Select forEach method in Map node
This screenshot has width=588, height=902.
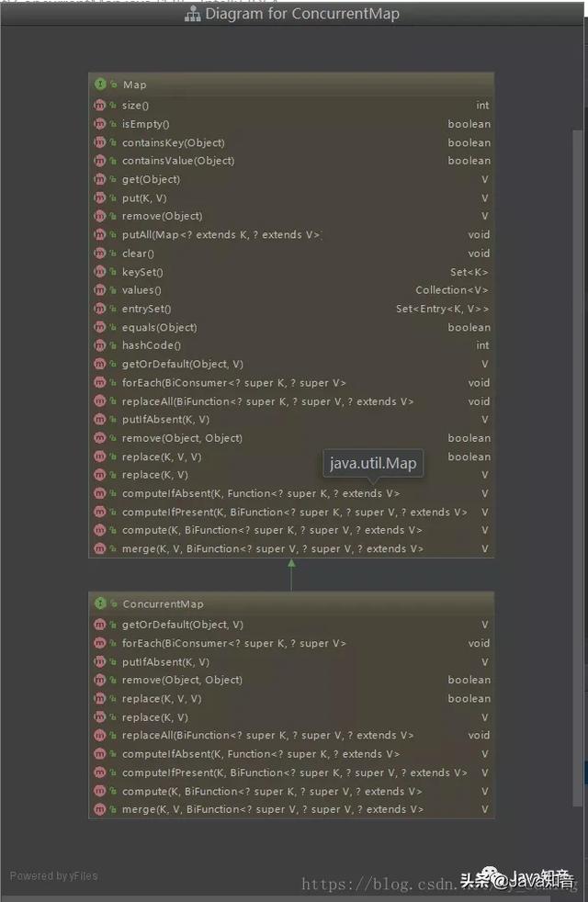click(x=233, y=382)
